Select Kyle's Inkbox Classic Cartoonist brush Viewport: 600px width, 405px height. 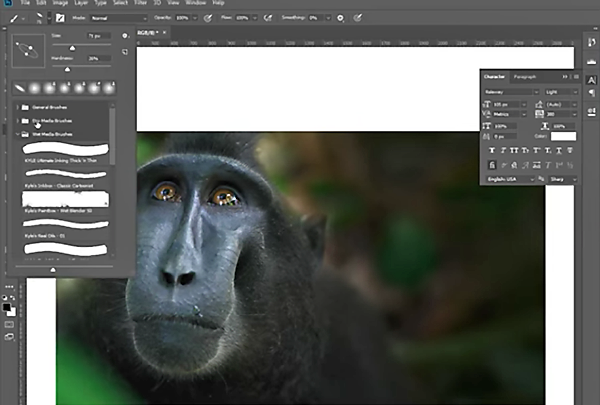(x=65, y=178)
